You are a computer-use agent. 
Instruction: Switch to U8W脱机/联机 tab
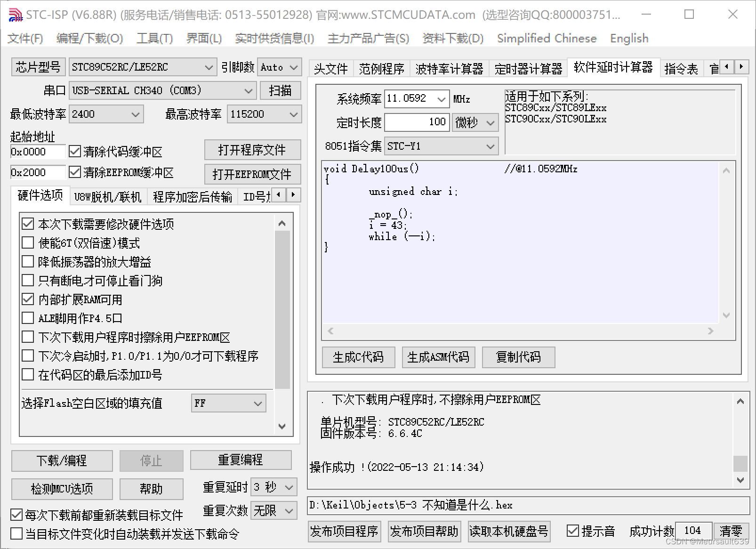click(108, 196)
